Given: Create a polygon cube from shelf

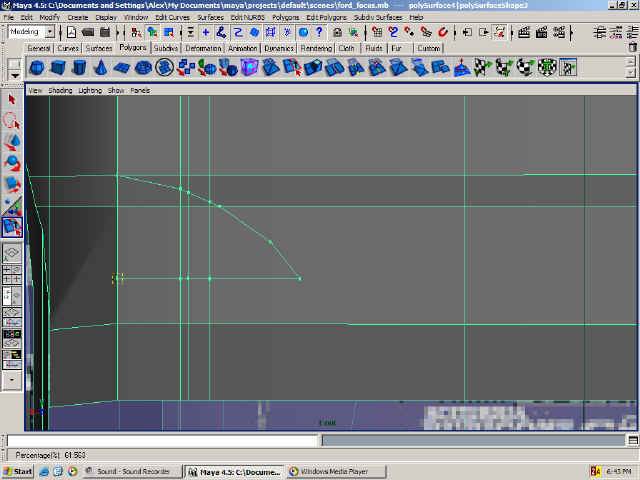Looking at the screenshot, I should coord(58,68).
